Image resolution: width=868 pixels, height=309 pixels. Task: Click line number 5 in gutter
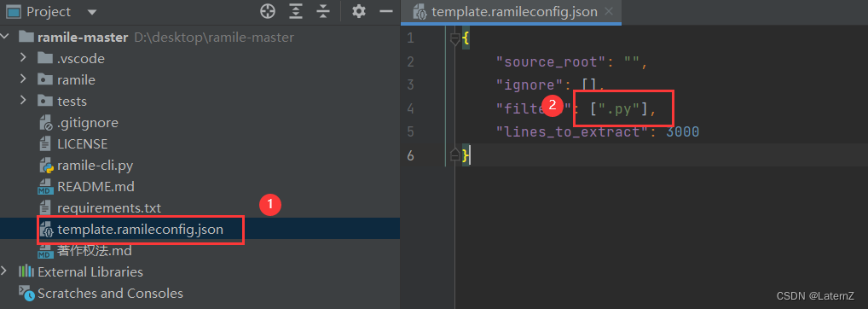coord(410,131)
